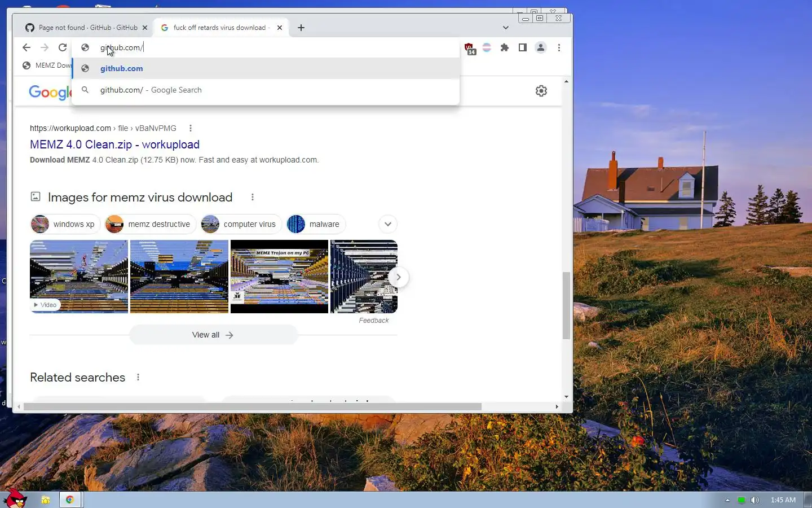The width and height of the screenshot is (812, 508).
Task: Filter images by computer virus chip
Action: coord(241,224)
